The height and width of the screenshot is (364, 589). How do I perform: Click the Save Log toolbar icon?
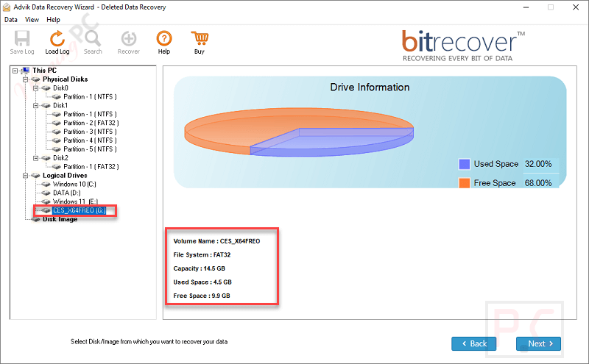pyautogui.click(x=22, y=38)
